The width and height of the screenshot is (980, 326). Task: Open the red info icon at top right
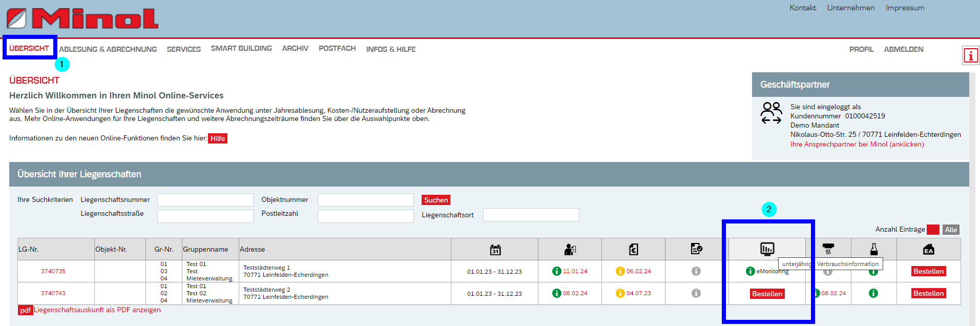970,55
